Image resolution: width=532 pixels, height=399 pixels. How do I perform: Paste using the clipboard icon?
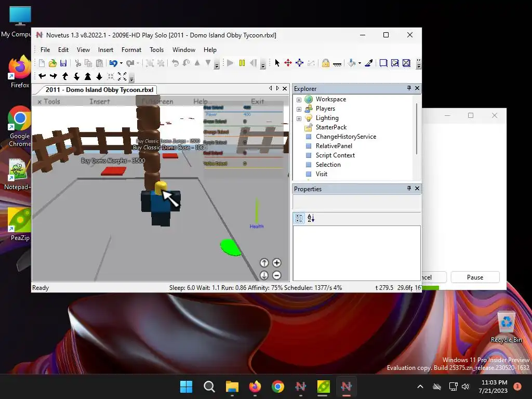tap(99, 63)
